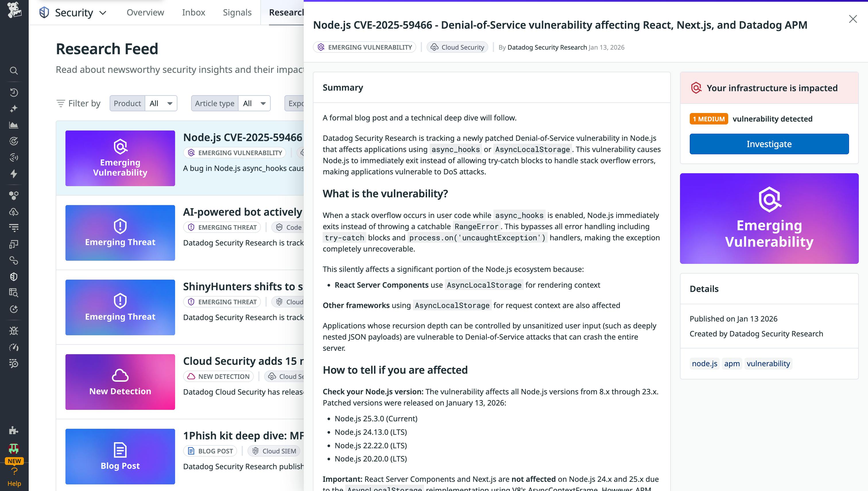
Task: Click the Investigate button
Action: tap(769, 144)
